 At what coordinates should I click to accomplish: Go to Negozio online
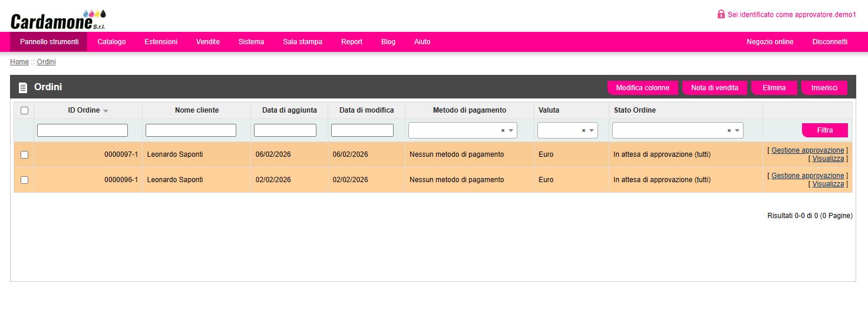tap(770, 42)
